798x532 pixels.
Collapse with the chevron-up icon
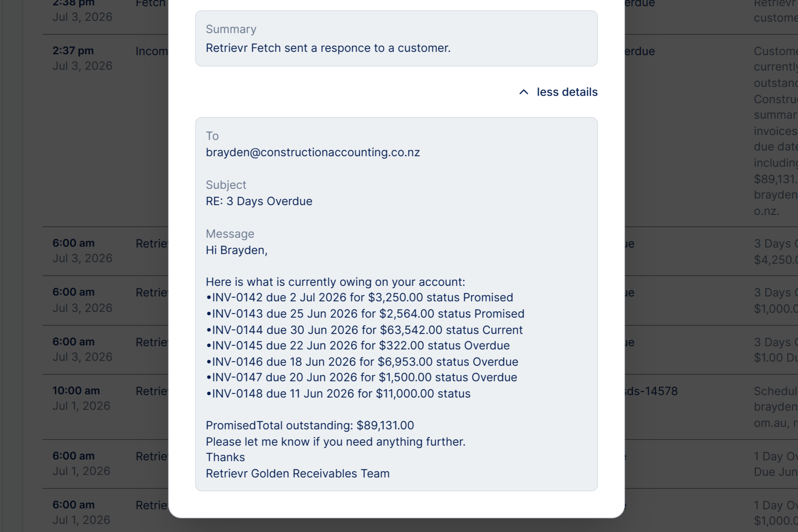524,92
